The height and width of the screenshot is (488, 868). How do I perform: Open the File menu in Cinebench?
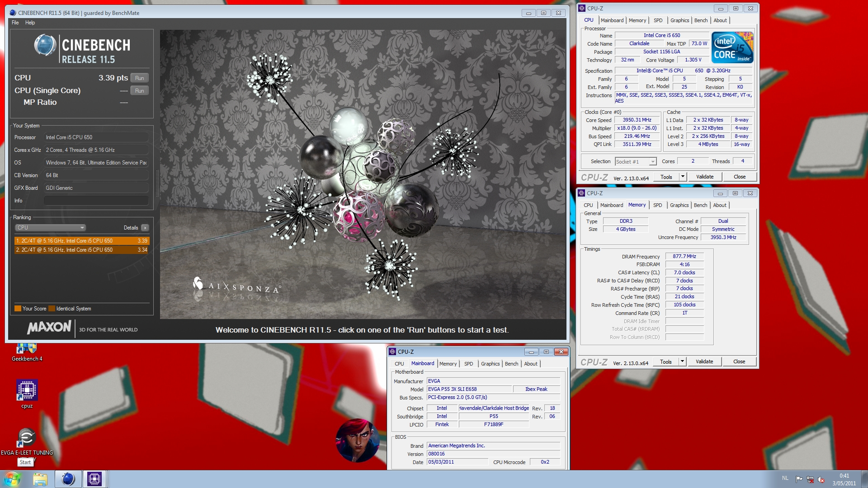tap(15, 23)
